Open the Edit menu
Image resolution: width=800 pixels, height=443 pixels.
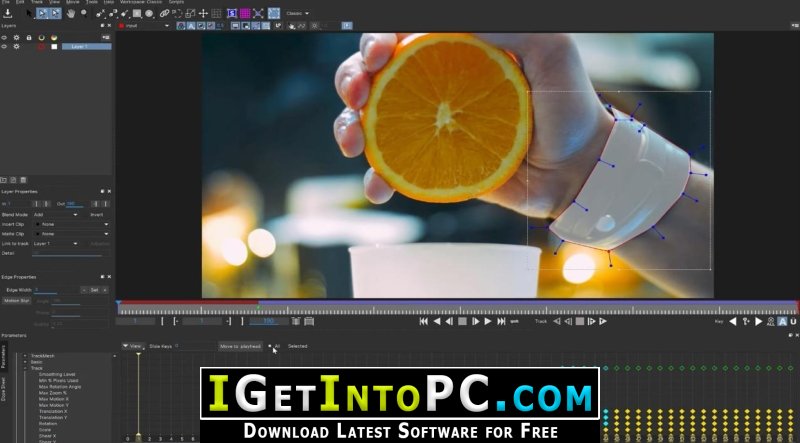(20, 3)
